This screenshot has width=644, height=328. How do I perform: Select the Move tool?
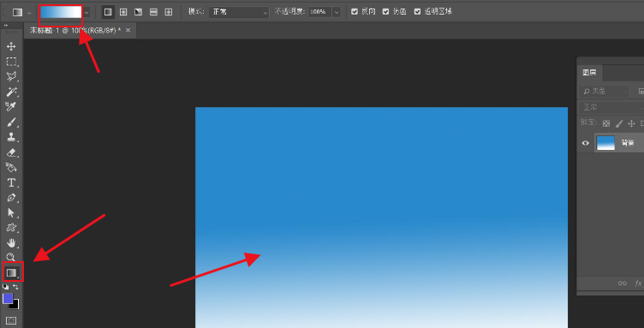click(11, 46)
